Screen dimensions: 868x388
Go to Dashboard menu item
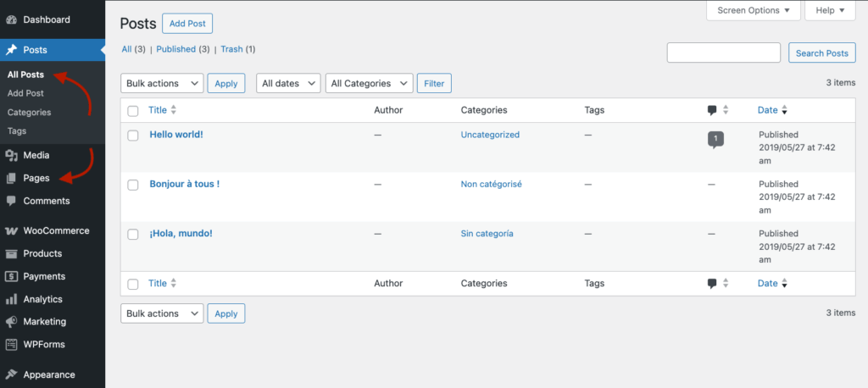(52, 20)
